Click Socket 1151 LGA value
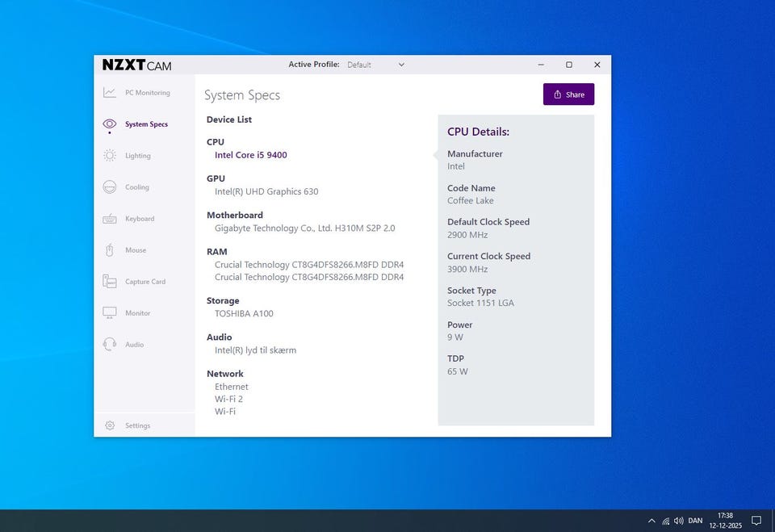This screenshot has width=775, height=532. click(x=480, y=303)
